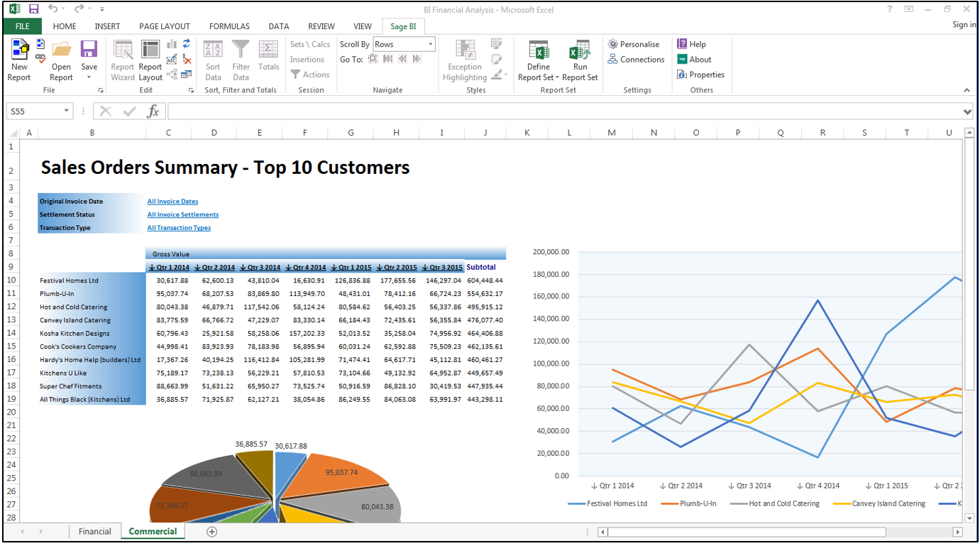The image size is (980, 546).
Task: Open the Totals tool
Action: click(269, 55)
